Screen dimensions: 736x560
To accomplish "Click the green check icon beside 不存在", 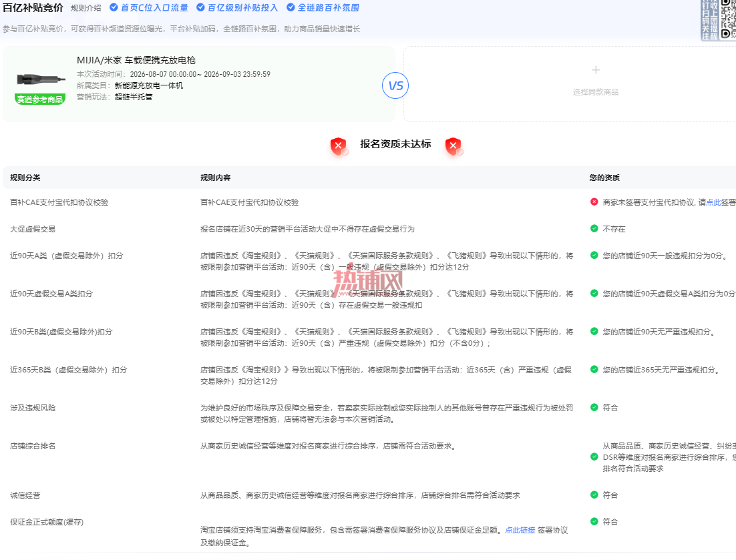I will (x=594, y=228).
